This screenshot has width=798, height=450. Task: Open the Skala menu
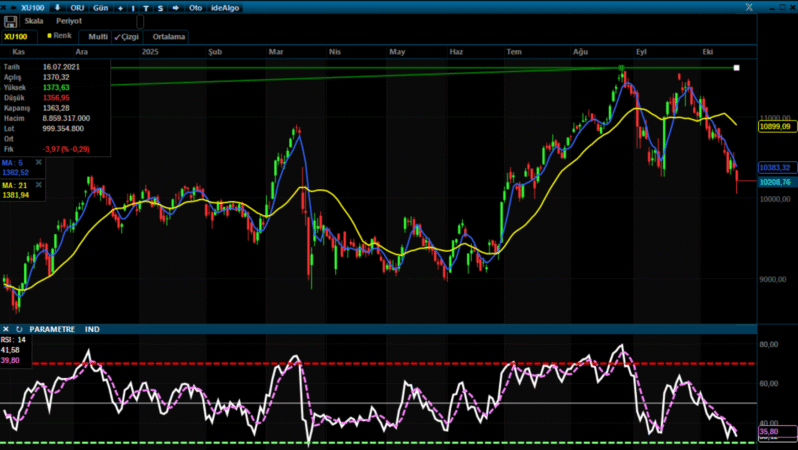pos(34,21)
